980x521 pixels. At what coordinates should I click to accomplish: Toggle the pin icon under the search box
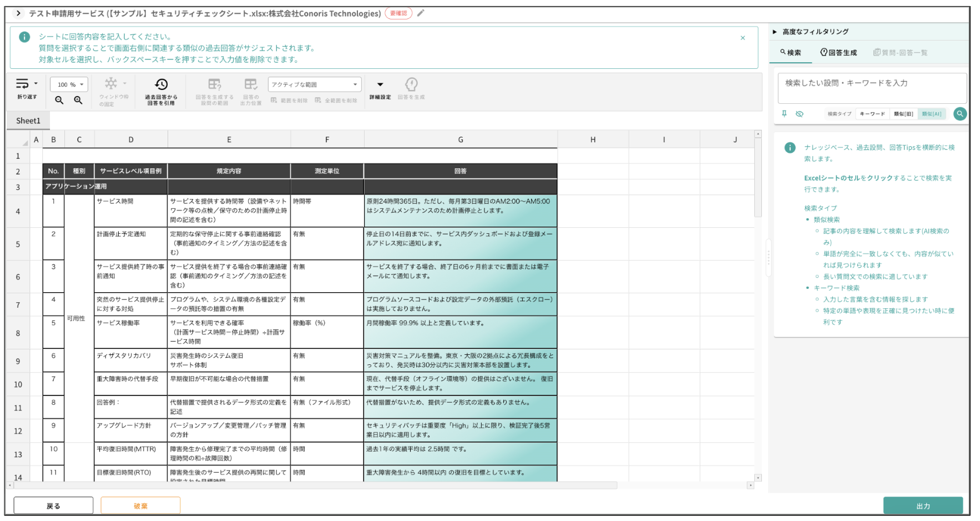click(784, 113)
